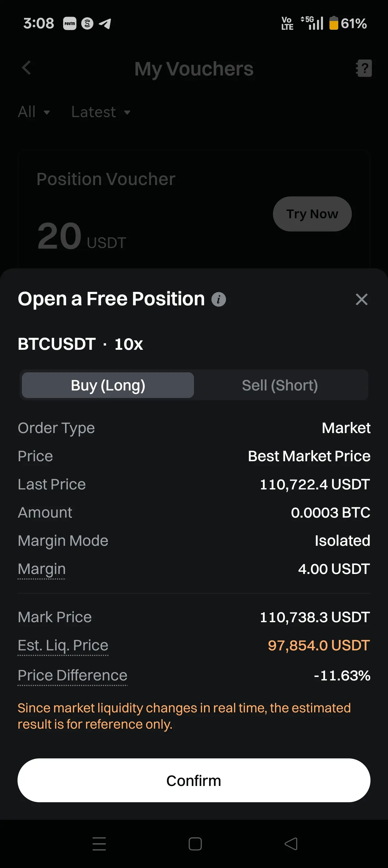The height and width of the screenshot is (868, 388).
Task: Tap the info icon beside Open a Free Position
Action: coord(219,299)
